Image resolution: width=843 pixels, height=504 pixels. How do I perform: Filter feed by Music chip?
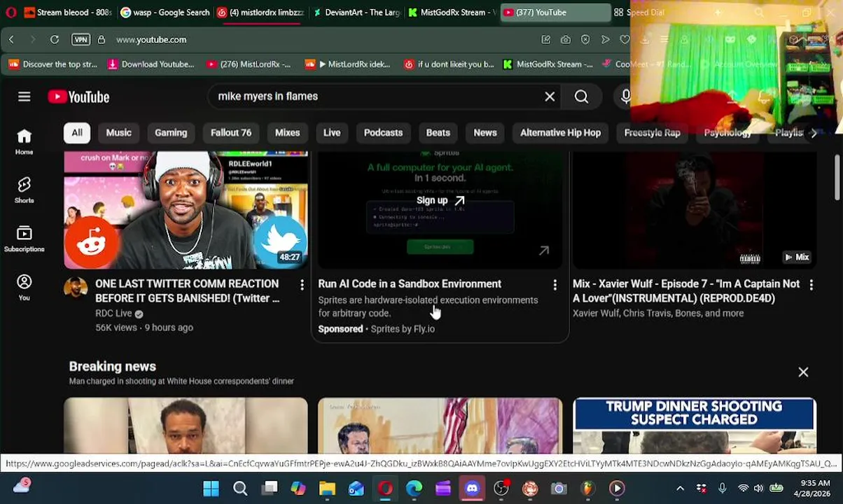(x=119, y=133)
